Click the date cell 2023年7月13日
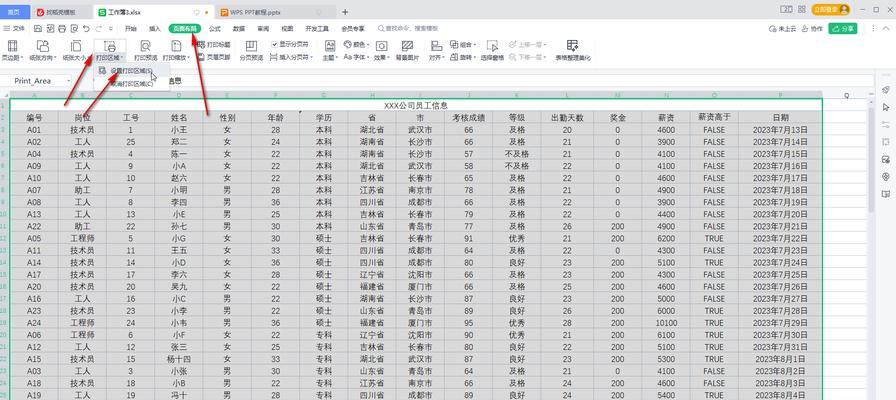 (x=780, y=130)
